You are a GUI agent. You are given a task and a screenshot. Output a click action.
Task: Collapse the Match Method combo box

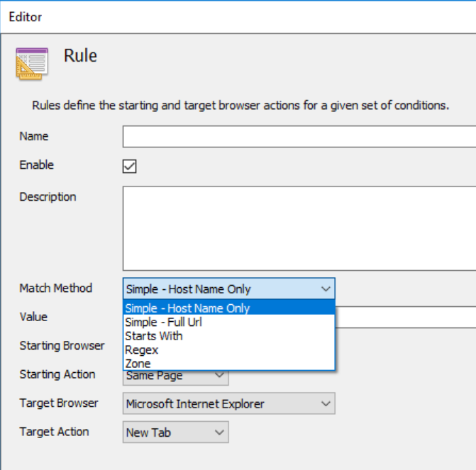tap(326, 289)
